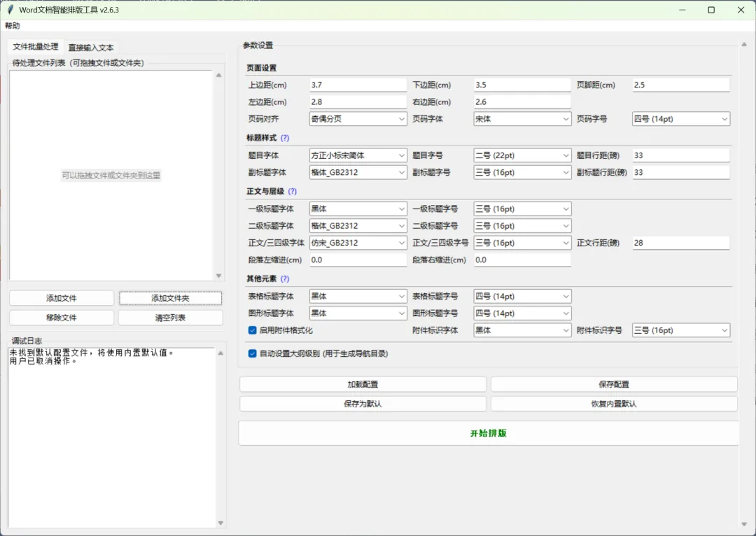Click the 移除文件 button
Screen dimensions: 756x536
point(61,318)
